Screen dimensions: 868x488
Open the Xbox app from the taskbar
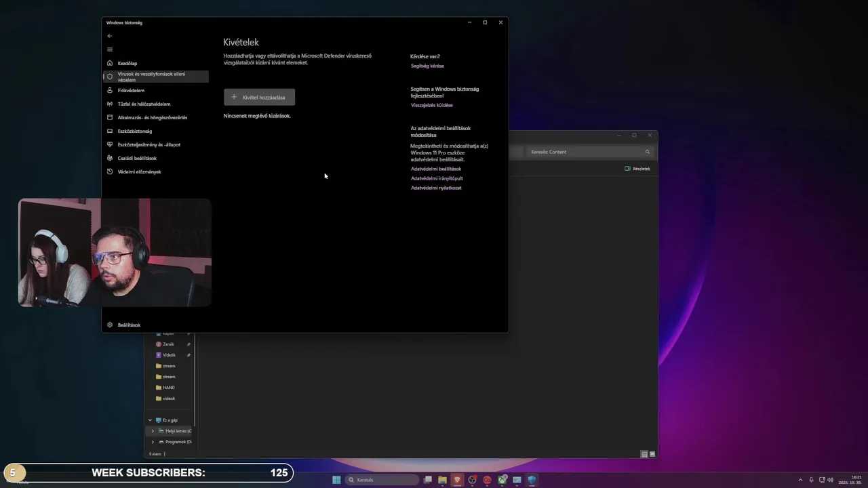click(x=502, y=480)
